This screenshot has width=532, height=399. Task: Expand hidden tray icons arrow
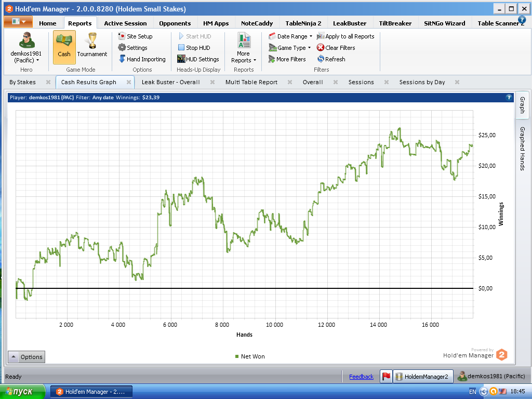484,392
